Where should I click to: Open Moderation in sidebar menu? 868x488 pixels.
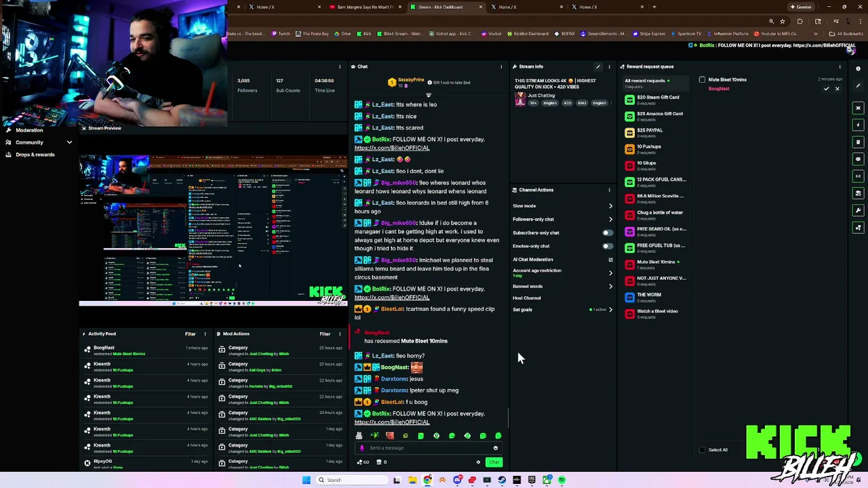[x=29, y=130]
